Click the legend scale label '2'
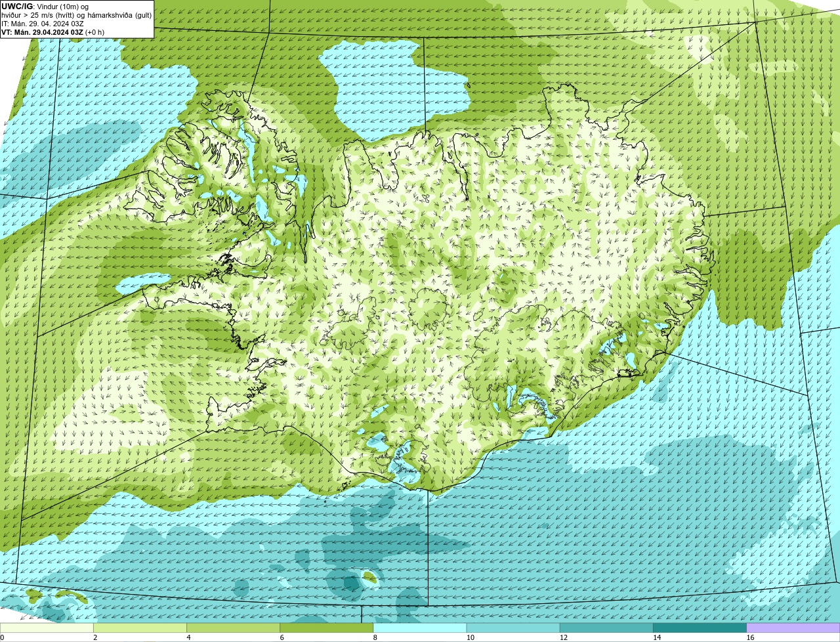 click(x=95, y=637)
